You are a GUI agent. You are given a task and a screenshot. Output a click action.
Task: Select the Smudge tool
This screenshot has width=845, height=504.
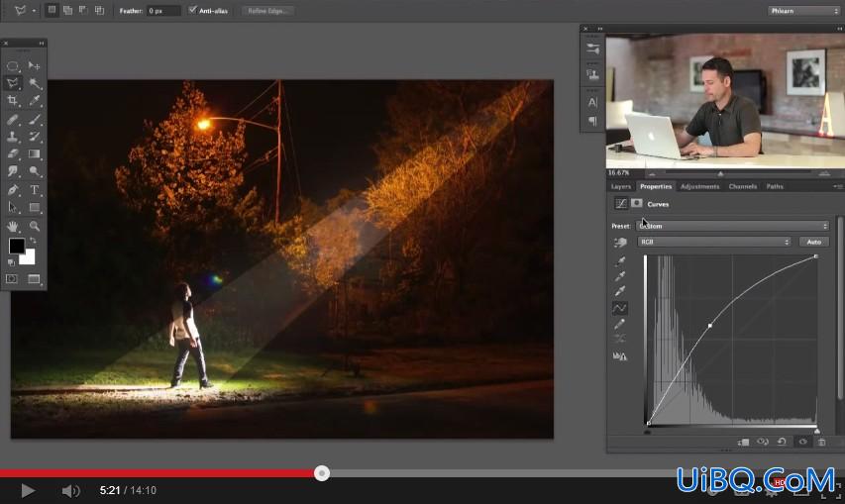click(13, 171)
